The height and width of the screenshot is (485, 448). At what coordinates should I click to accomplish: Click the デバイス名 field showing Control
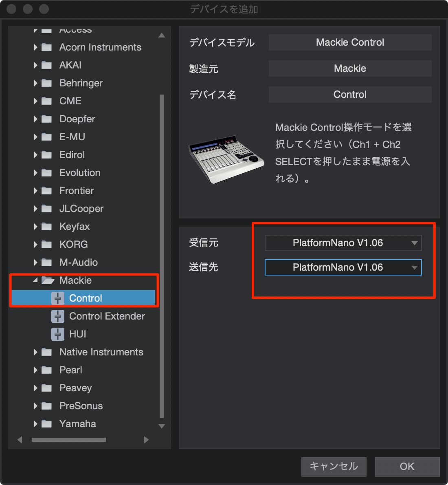click(x=350, y=94)
